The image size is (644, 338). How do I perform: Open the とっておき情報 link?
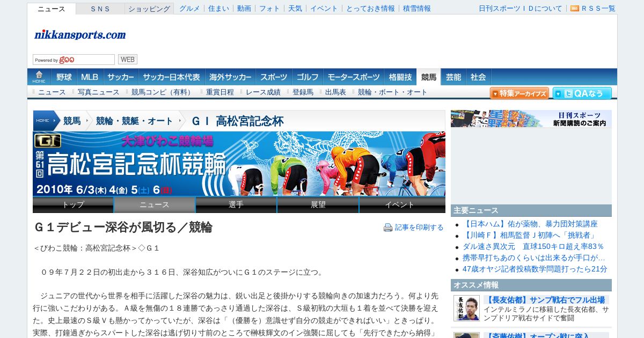coord(370,9)
